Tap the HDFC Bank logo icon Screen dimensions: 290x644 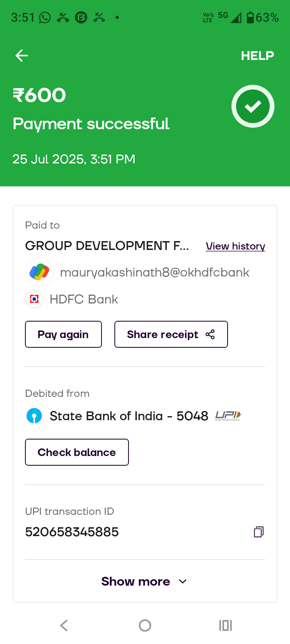tap(34, 299)
